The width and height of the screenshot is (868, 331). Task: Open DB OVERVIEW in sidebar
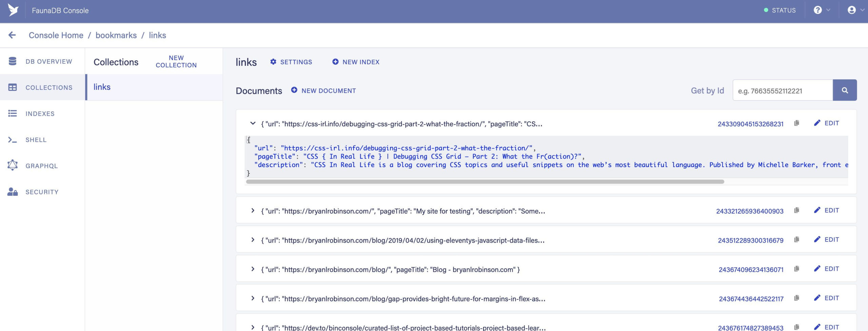tap(42, 61)
